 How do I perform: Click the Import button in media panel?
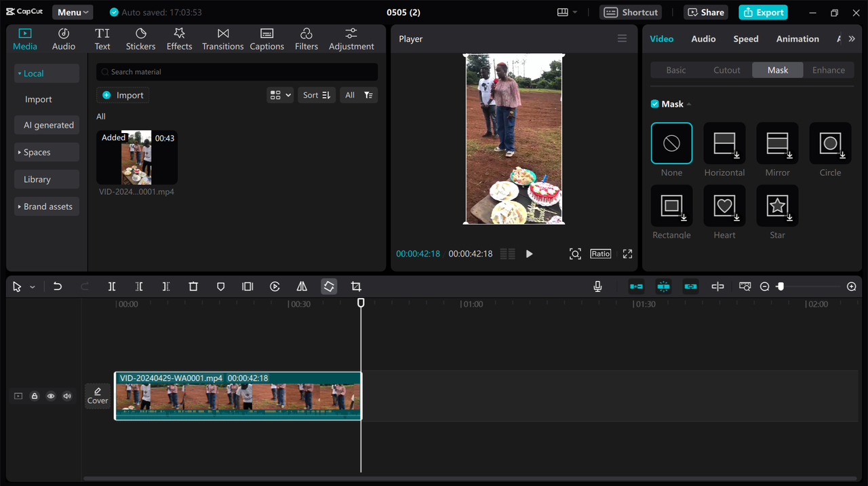[x=123, y=95]
